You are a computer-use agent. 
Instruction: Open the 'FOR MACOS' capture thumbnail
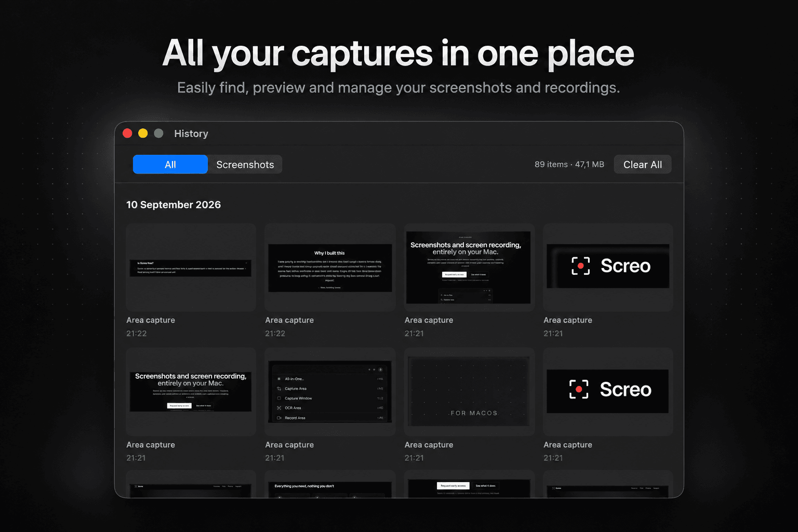pos(470,392)
